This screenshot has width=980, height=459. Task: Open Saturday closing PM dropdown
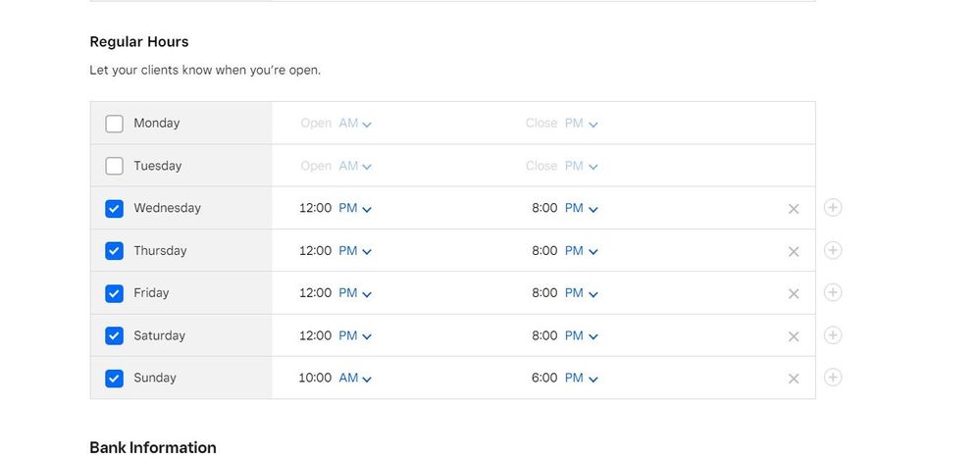(581, 335)
